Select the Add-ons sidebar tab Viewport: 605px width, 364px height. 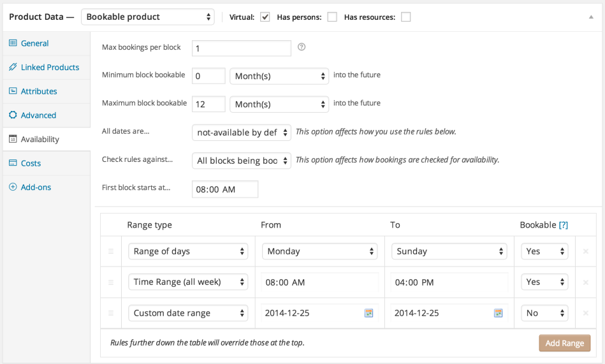point(36,187)
